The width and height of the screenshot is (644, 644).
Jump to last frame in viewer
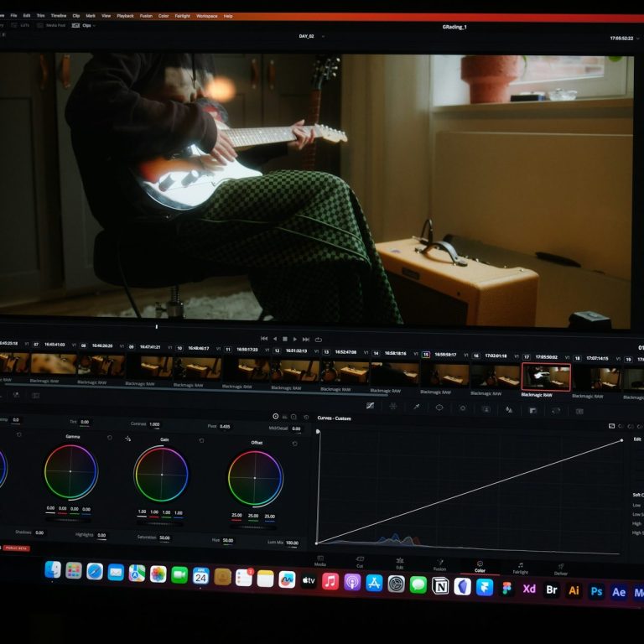(306, 340)
